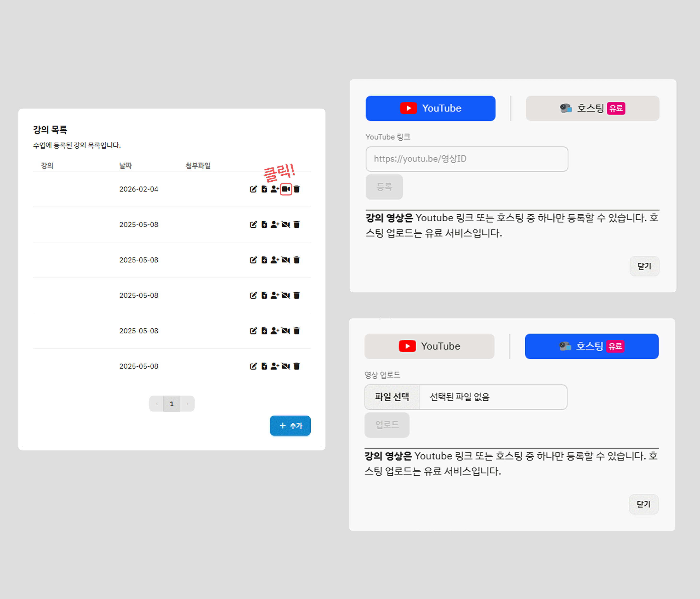Click the file upload icon on the 2026-02-04 row
700x599 pixels.
click(264, 189)
